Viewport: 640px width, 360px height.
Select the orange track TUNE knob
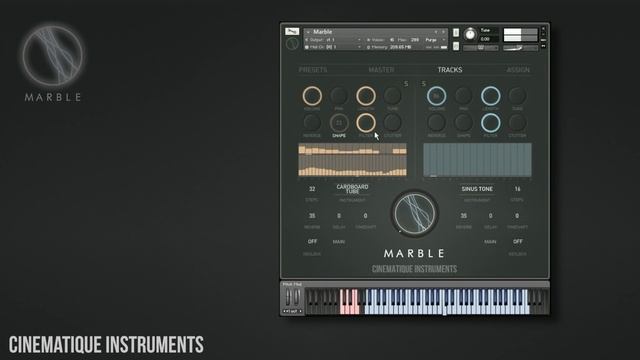pyautogui.click(x=392, y=96)
